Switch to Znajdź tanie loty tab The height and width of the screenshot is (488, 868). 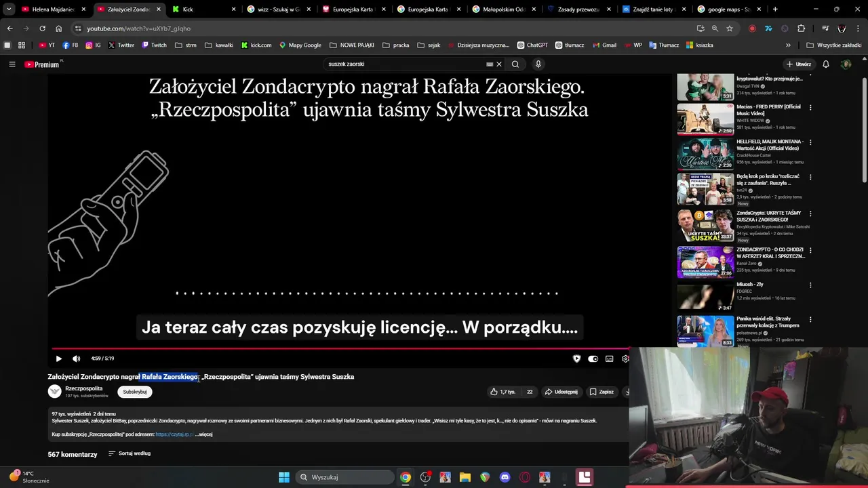click(x=654, y=9)
